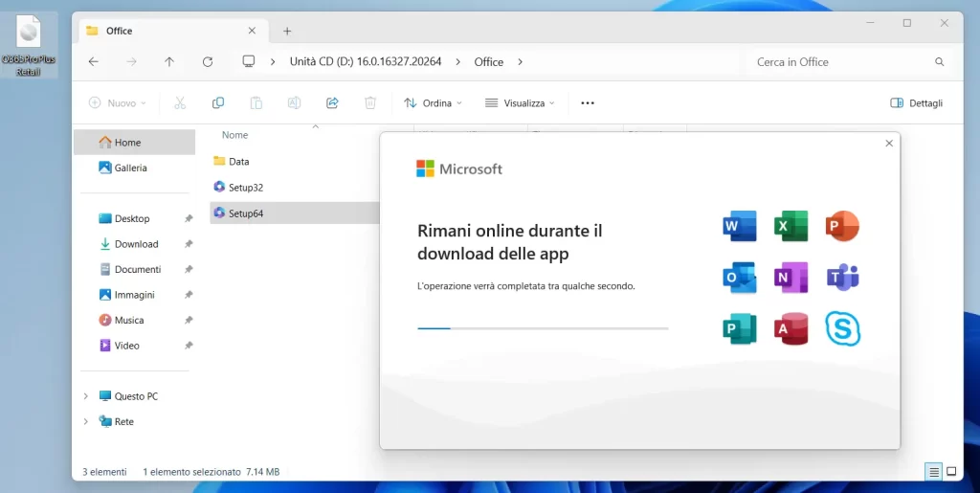Close the Office installer dialog
980x493 pixels.
point(889,143)
